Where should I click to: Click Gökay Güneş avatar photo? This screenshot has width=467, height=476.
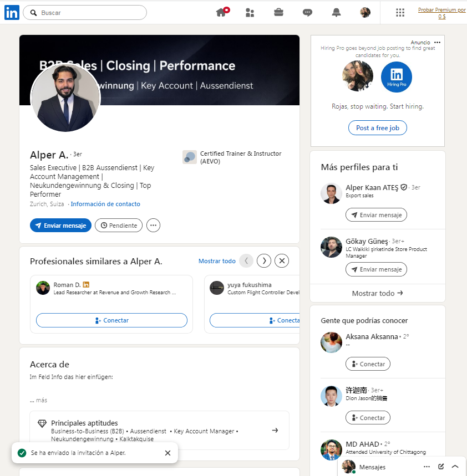331,247
